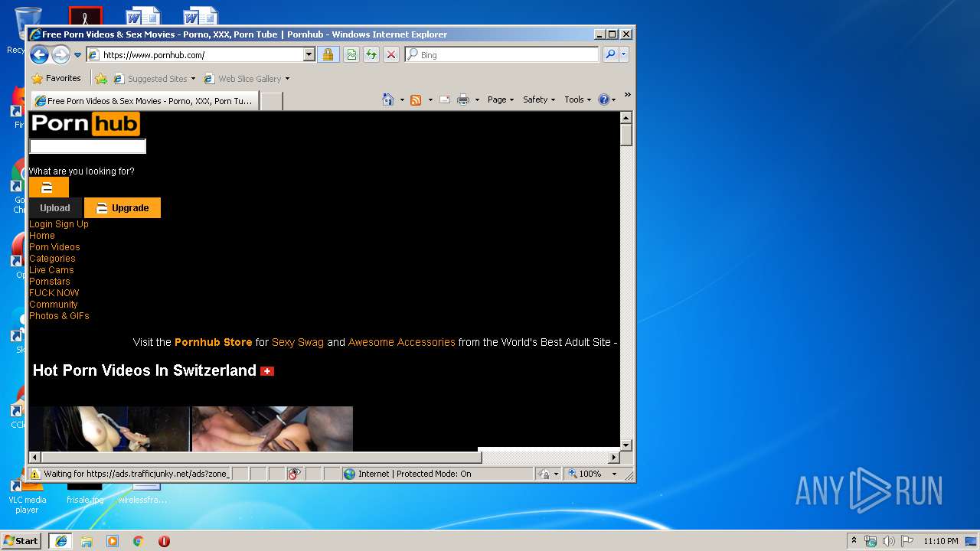Click the vertical scrollbar up arrow
Screen dimensions: 980x551
(x=626, y=118)
